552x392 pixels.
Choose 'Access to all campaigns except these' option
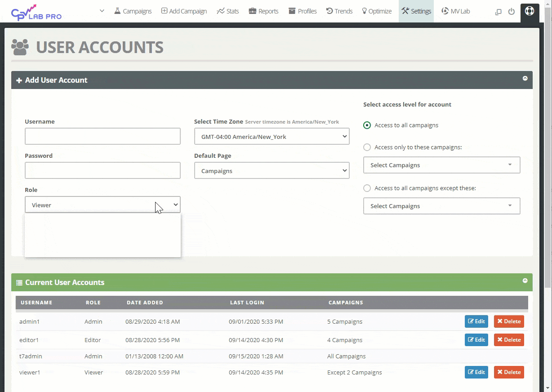(x=367, y=188)
